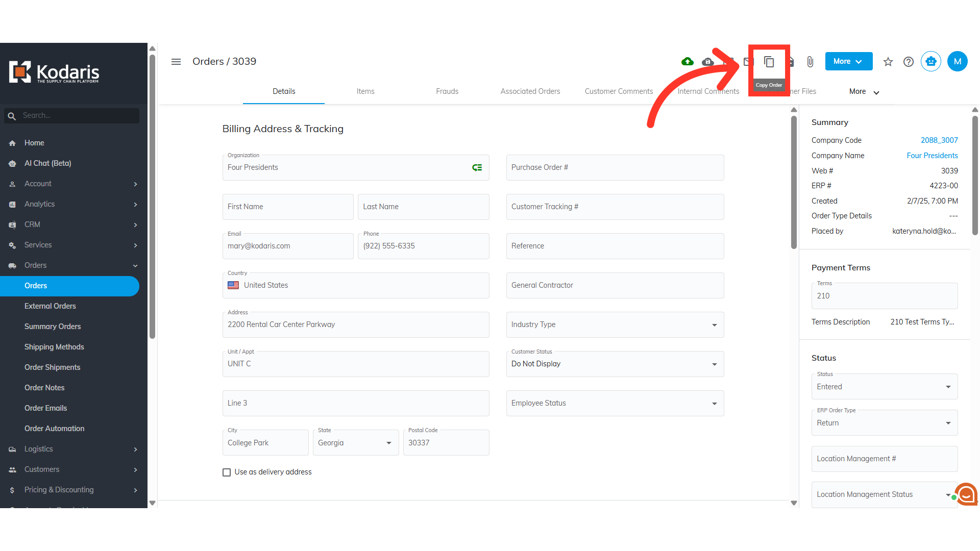Open the Status dropdown showing Entered

[x=884, y=387]
